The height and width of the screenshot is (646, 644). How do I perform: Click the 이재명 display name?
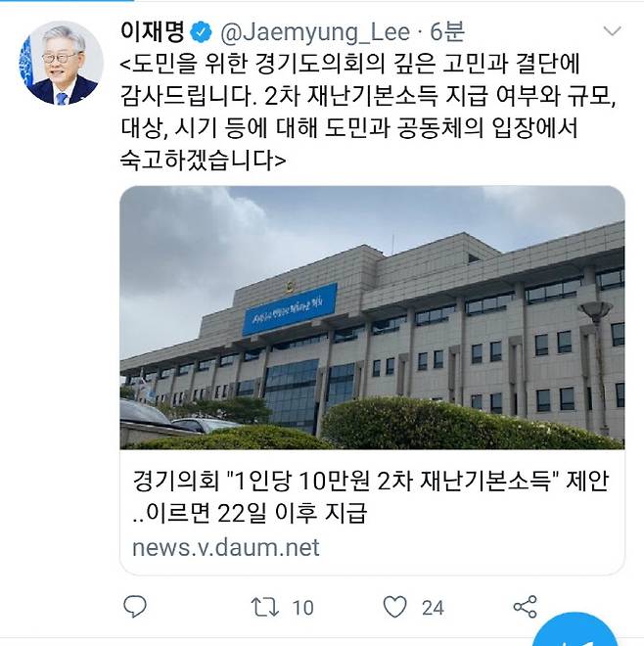pyautogui.click(x=152, y=31)
